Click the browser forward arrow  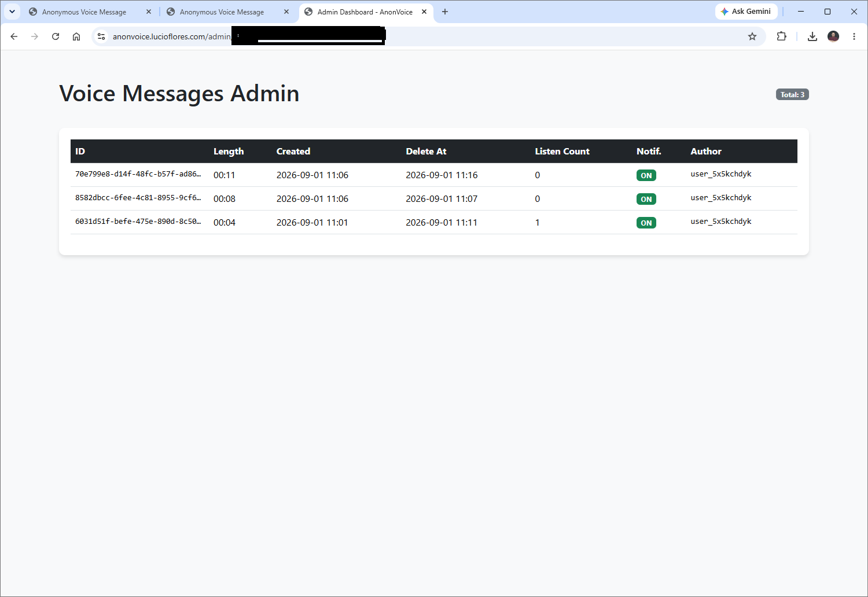click(x=35, y=36)
